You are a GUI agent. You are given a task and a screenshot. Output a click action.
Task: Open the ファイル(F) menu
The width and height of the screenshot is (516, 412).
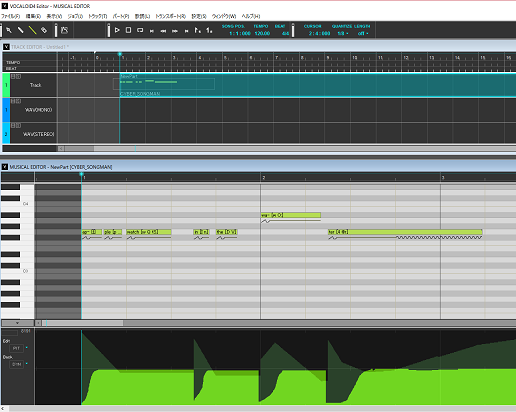click(x=11, y=16)
